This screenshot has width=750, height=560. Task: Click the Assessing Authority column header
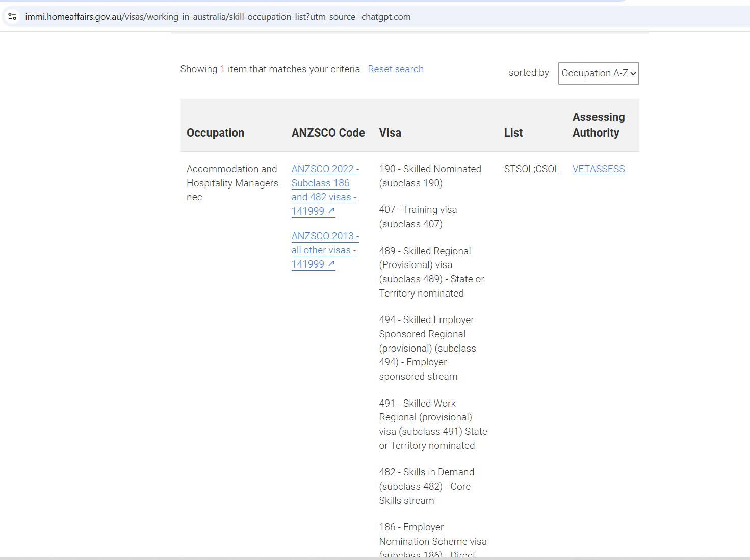[x=598, y=125]
